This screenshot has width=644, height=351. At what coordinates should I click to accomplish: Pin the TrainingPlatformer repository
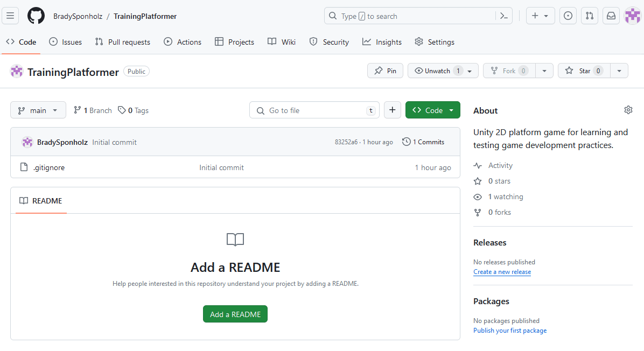click(x=385, y=71)
